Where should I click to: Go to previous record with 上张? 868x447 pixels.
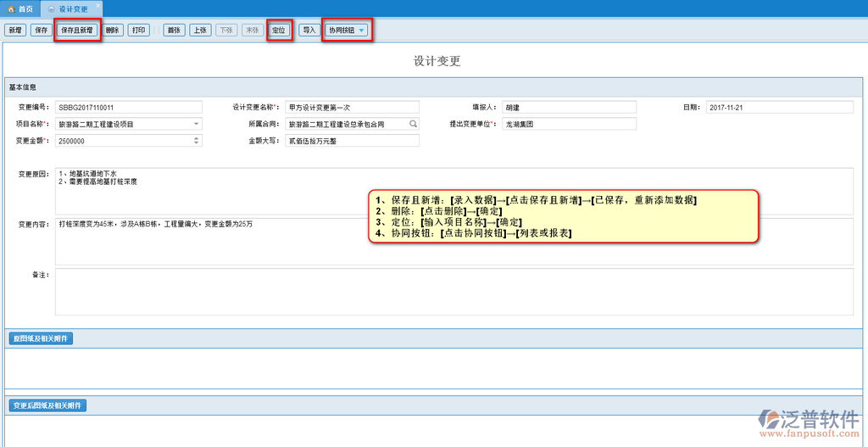coord(200,31)
